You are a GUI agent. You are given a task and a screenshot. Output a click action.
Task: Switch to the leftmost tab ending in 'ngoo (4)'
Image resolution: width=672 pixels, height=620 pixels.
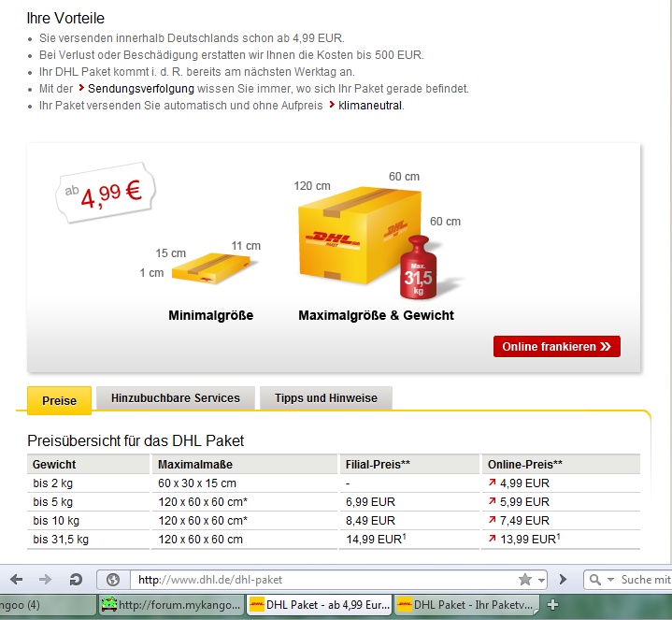click(47, 604)
